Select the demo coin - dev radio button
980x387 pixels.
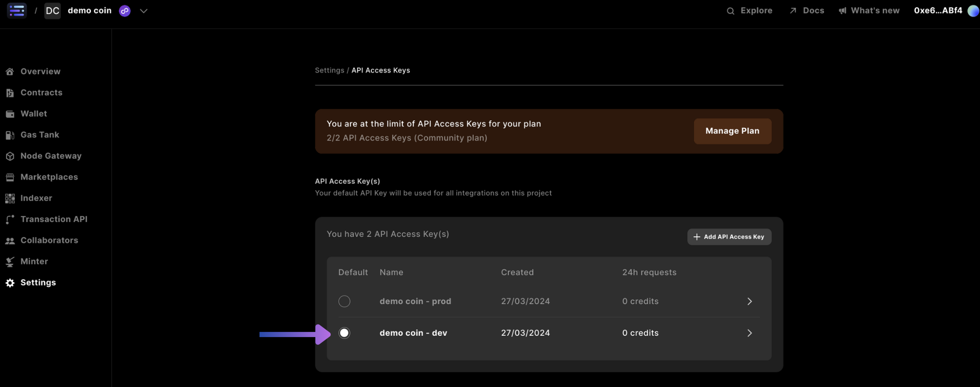tap(344, 333)
